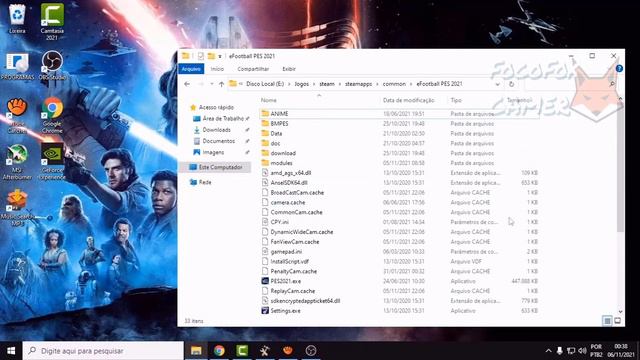The height and width of the screenshot is (360, 640).
Task: Open File Explorer from the taskbar
Action: [196, 351]
